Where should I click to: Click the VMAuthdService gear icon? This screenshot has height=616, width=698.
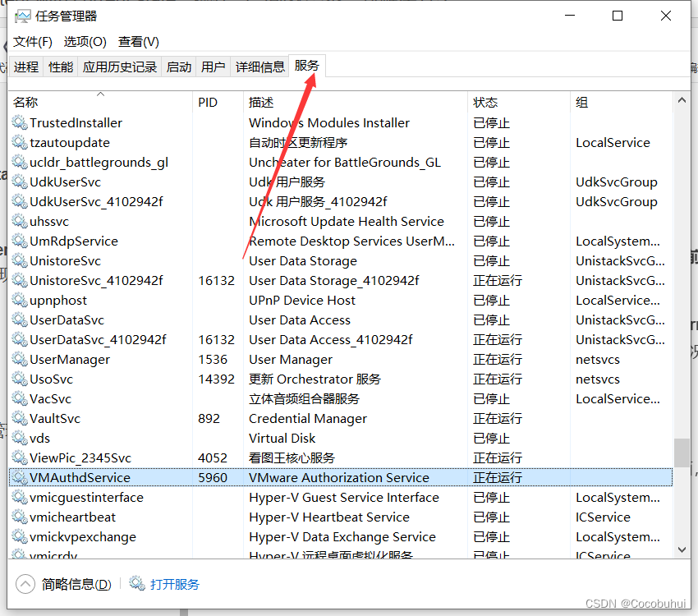18,477
